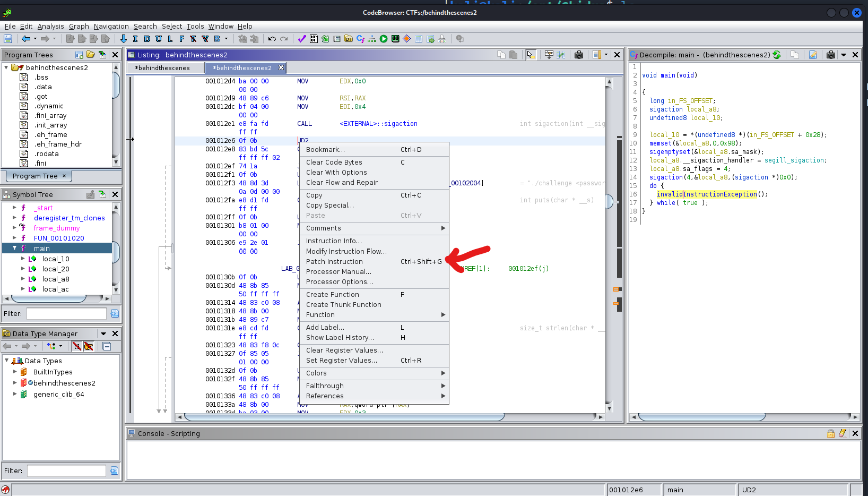Click the Next Data (D) navigation icon
The height and width of the screenshot is (496, 868).
(x=147, y=39)
